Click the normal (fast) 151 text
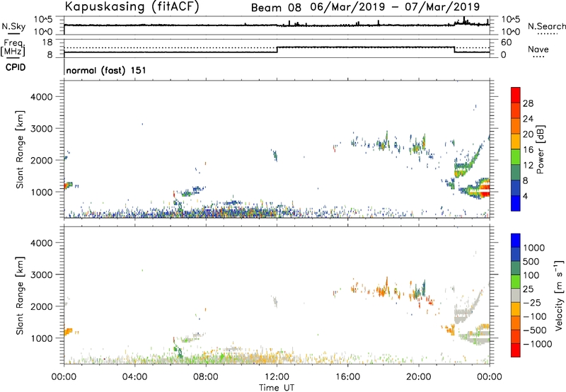Image resolution: width=566 pixels, height=392 pixels. click(106, 70)
